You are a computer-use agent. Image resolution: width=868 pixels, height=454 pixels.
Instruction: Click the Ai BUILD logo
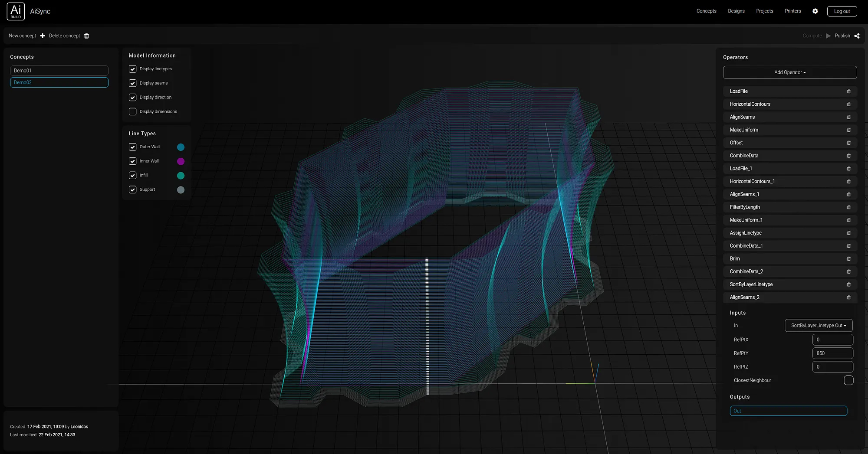16,11
